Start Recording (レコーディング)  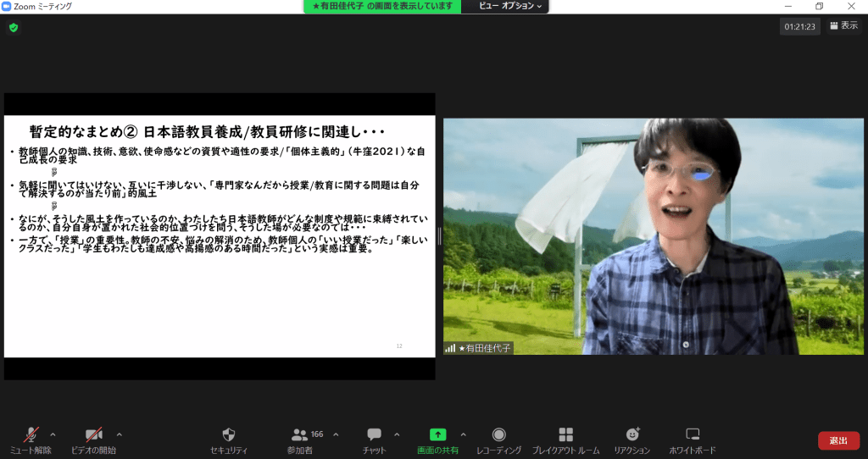click(499, 435)
